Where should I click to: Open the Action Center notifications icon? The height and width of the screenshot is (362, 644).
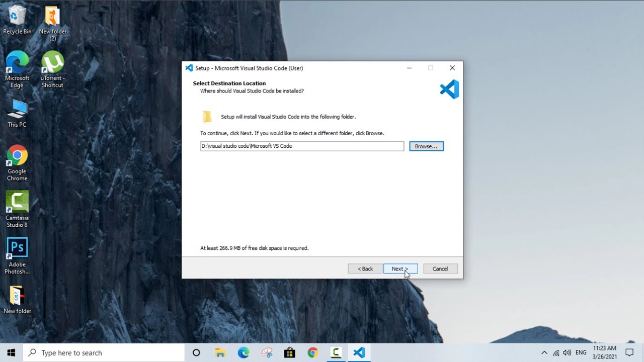[629, 353]
